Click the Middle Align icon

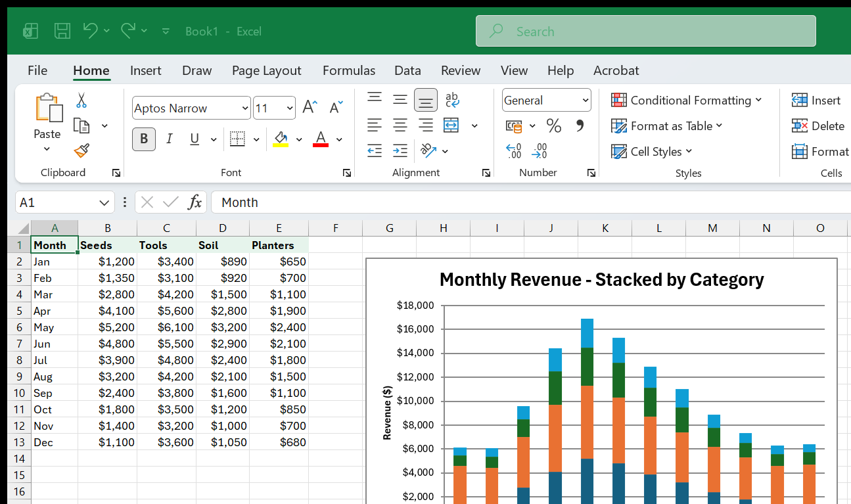point(400,100)
